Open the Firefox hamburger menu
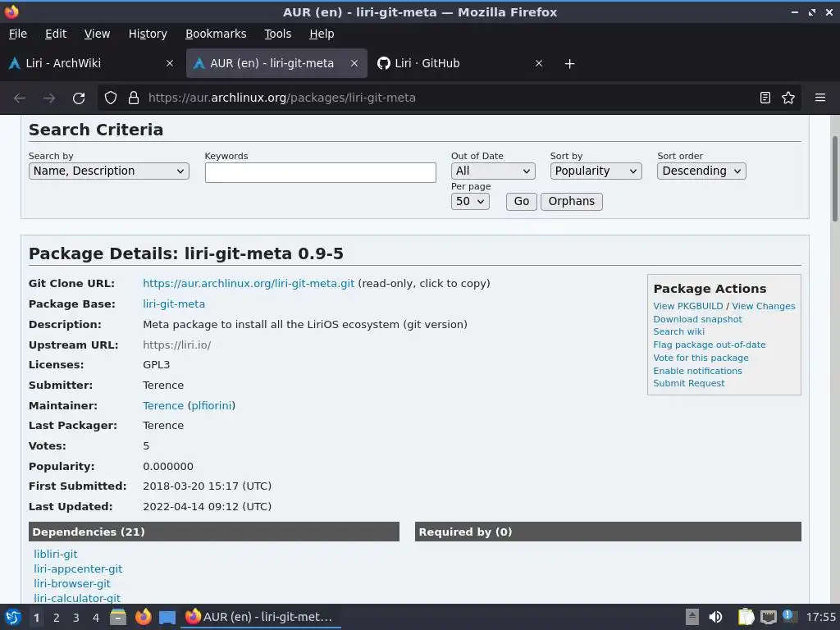The width and height of the screenshot is (840, 630). (x=820, y=98)
